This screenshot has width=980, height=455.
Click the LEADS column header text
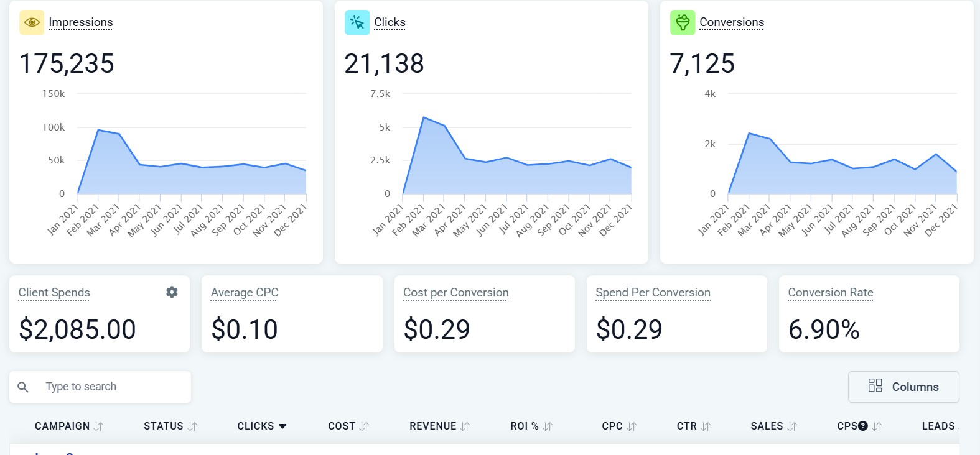click(x=938, y=426)
